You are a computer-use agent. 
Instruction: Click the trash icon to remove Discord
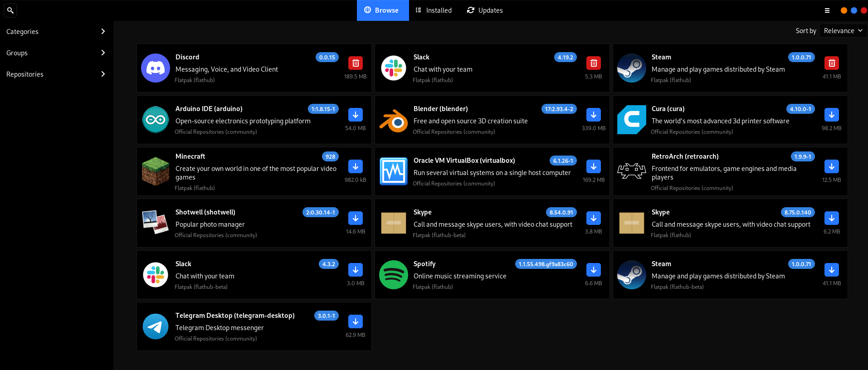pos(355,63)
